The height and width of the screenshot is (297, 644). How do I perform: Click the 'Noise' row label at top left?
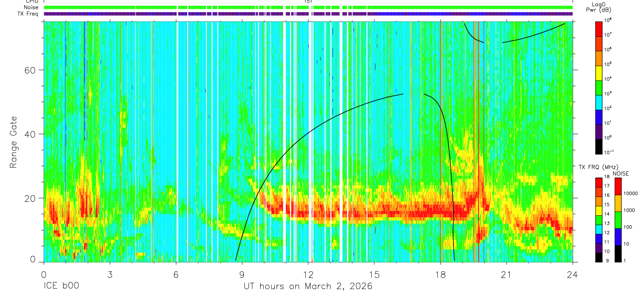[31, 7]
